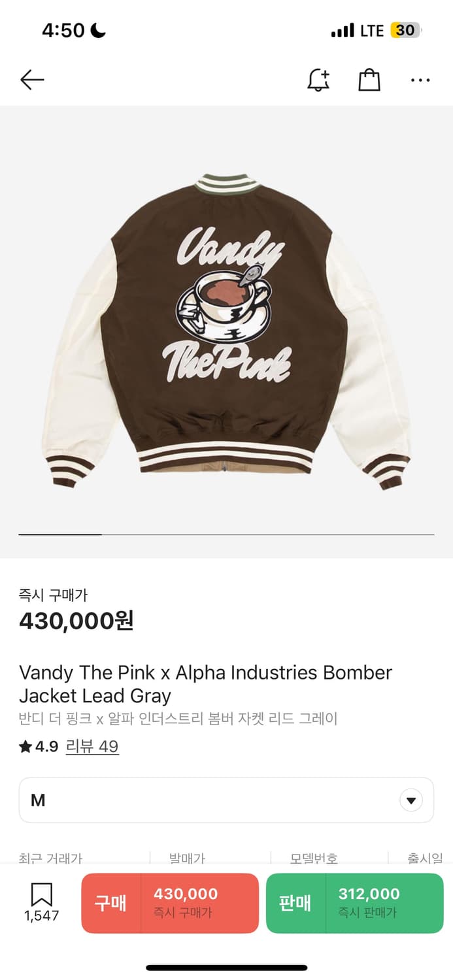Image resolution: width=453 pixels, height=980 pixels.
Task: Bookmark this item via the 1,547 icon
Action: (x=42, y=902)
